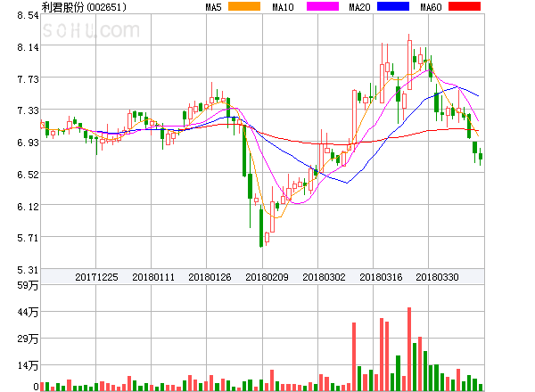The width and height of the screenshot is (535, 392).
Task: Click the MA60 legend label
Action: point(431,7)
